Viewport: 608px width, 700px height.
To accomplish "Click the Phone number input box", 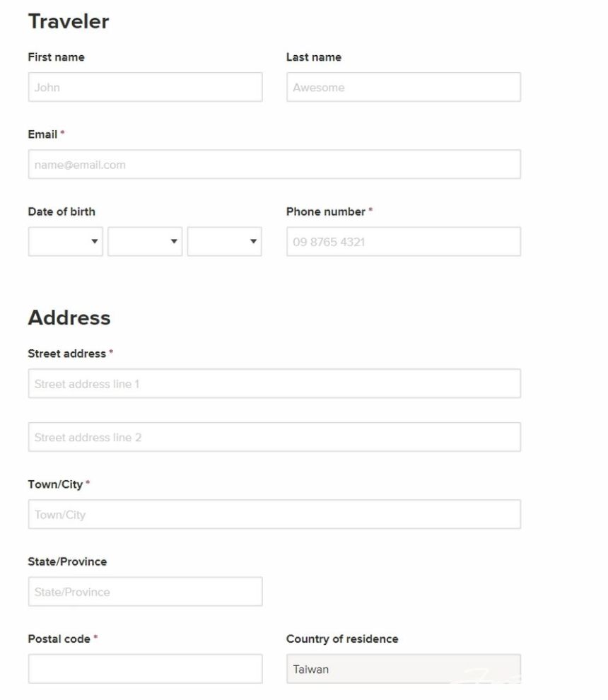I will 403,241.
